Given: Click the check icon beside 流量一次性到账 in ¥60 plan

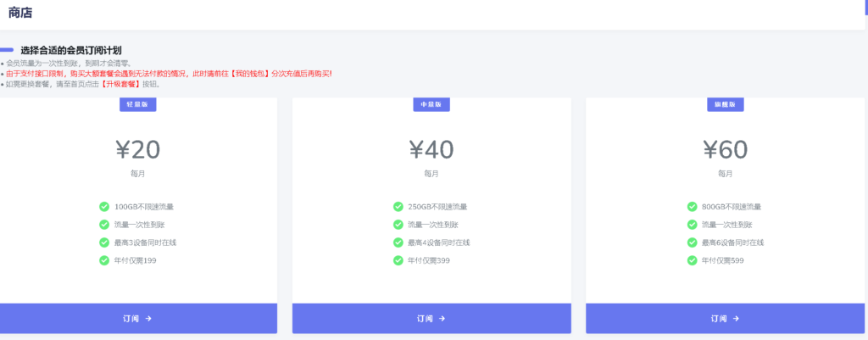Looking at the screenshot, I should (692, 225).
